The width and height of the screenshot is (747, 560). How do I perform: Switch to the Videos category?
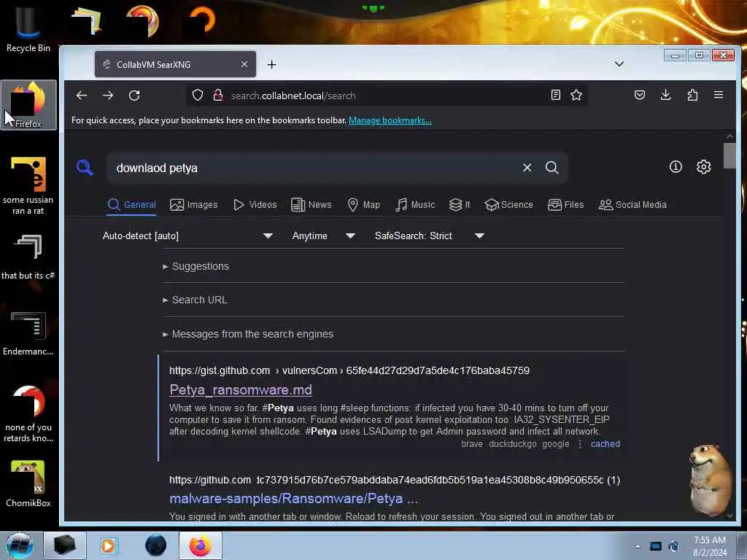coord(255,205)
